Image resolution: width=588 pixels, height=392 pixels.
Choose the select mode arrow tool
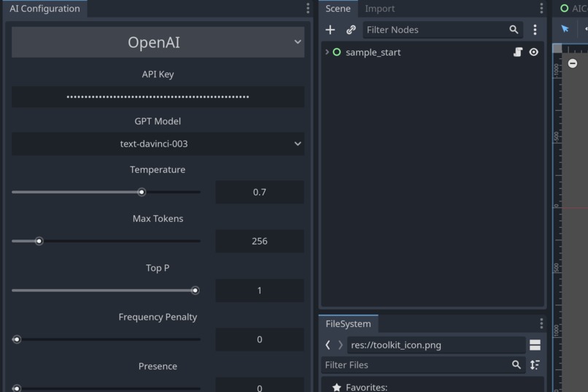point(565,29)
